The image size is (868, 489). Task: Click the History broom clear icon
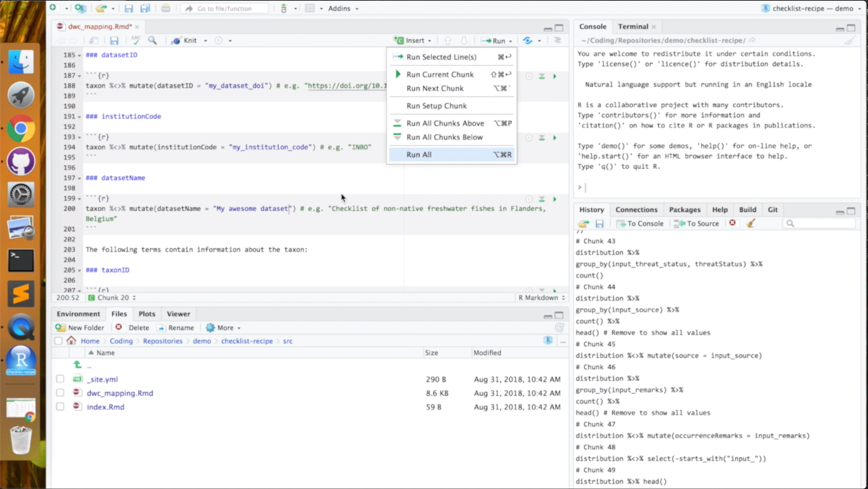point(751,223)
